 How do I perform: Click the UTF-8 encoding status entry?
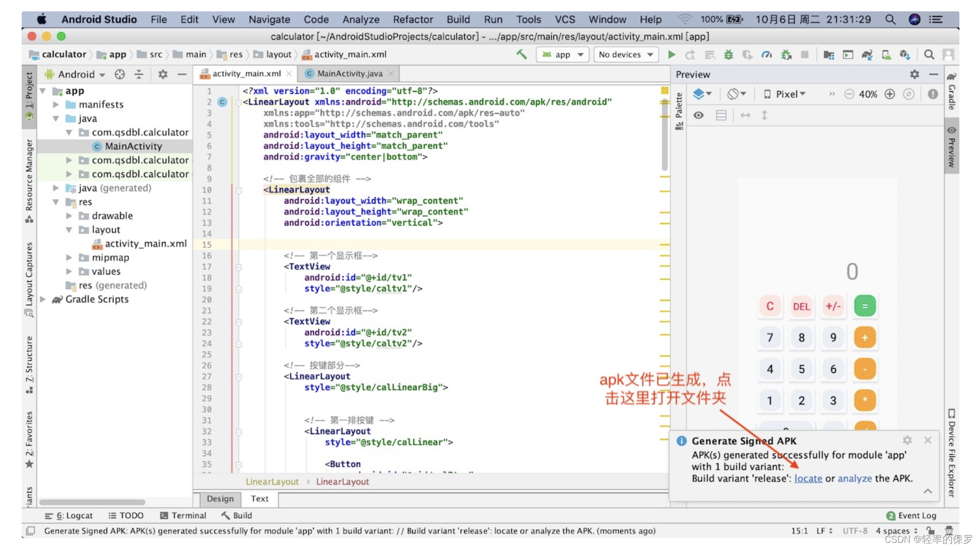point(855,530)
